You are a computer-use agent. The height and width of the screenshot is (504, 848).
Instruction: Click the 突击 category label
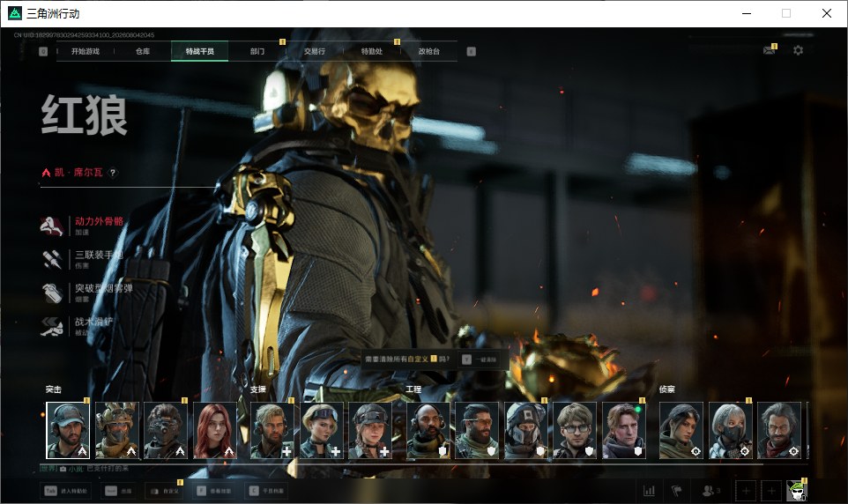click(53, 389)
